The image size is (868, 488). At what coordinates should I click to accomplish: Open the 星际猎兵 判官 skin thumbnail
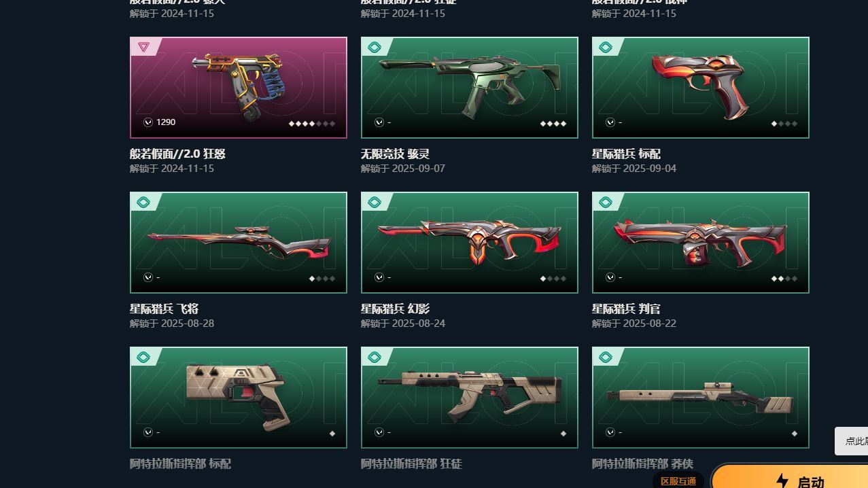tap(701, 243)
